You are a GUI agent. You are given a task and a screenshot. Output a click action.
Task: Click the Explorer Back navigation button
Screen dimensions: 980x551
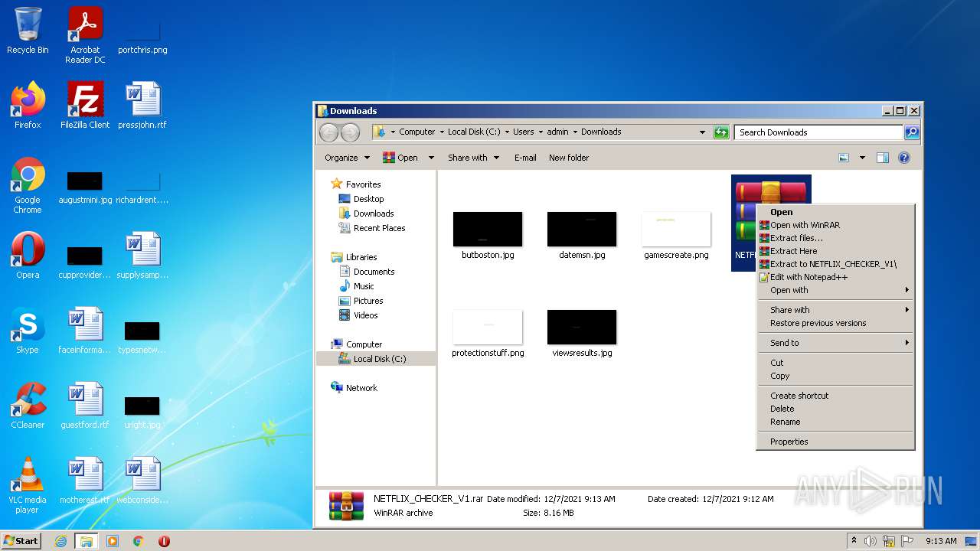tap(328, 132)
